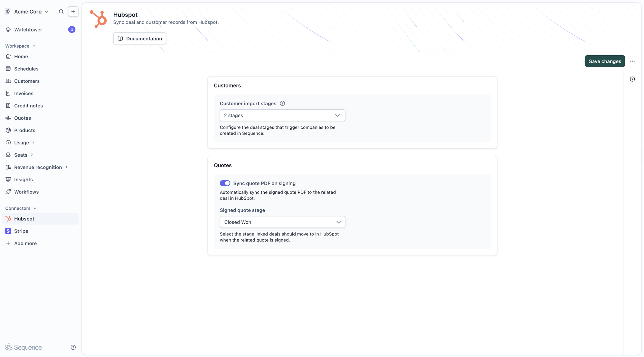Click the Quotes icon in sidebar

pos(8,118)
